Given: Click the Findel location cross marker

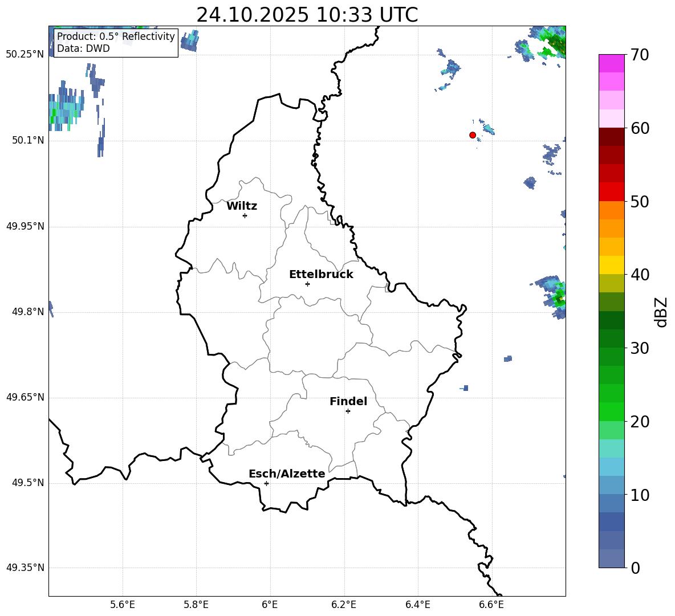Looking at the screenshot, I should [x=348, y=411].
